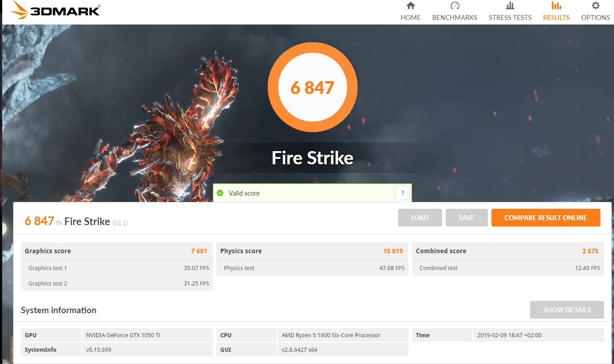The image size is (614, 364).
Task: Expand system info with SHOW DETAILS
Action: click(567, 310)
